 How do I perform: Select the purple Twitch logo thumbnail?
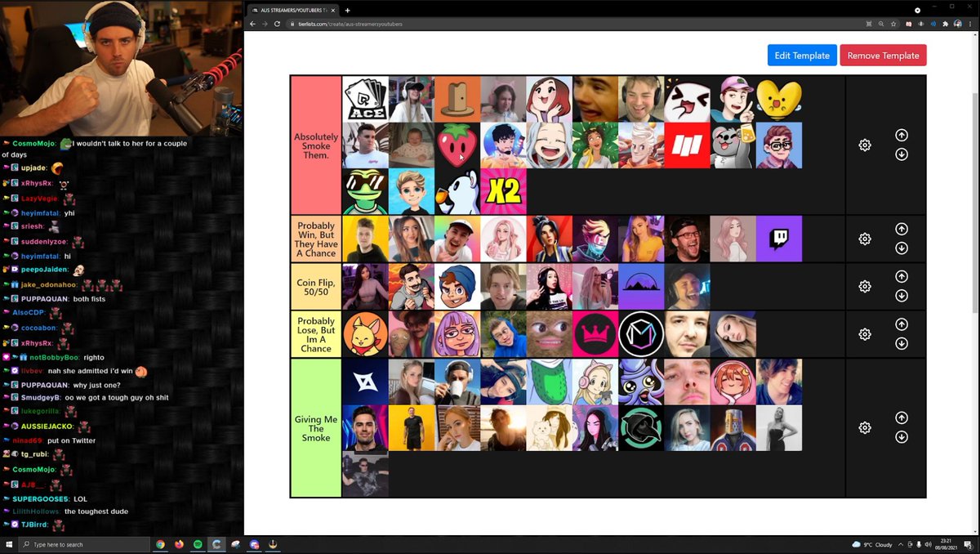coord(779,239)
